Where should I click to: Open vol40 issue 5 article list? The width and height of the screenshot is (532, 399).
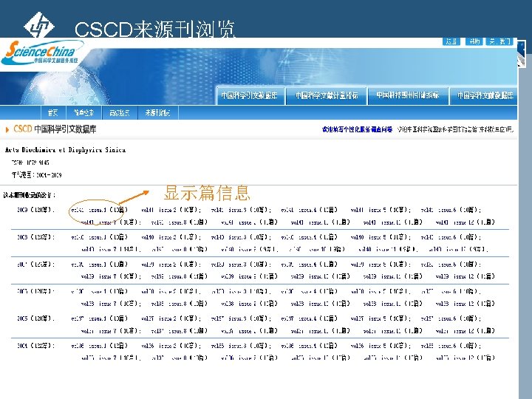[381, 237]
